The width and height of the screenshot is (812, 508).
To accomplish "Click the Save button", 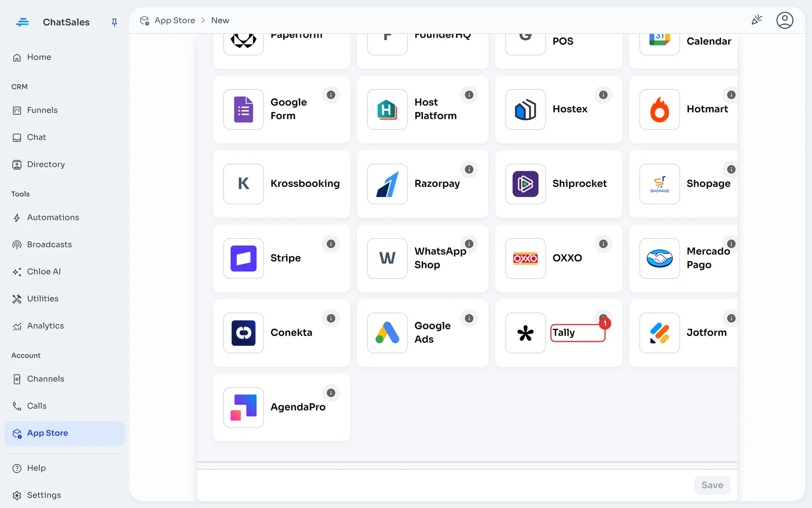I will [712, 485].
